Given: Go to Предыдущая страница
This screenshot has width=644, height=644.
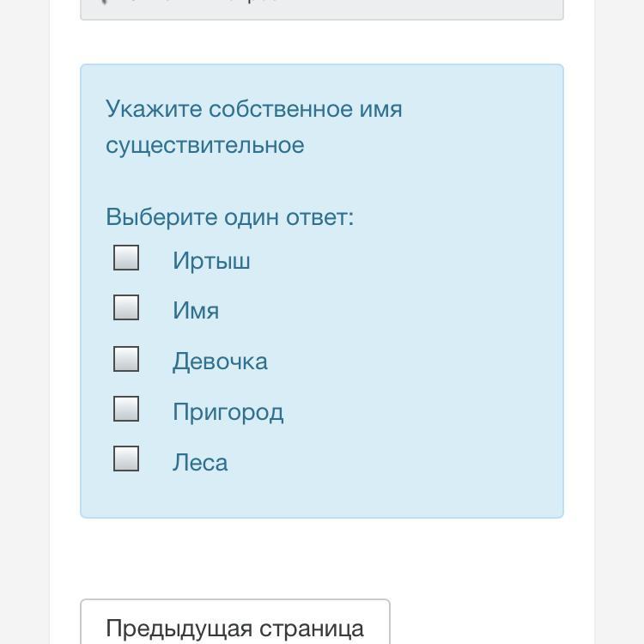Looking at the screenshot, I should (234, 627).
